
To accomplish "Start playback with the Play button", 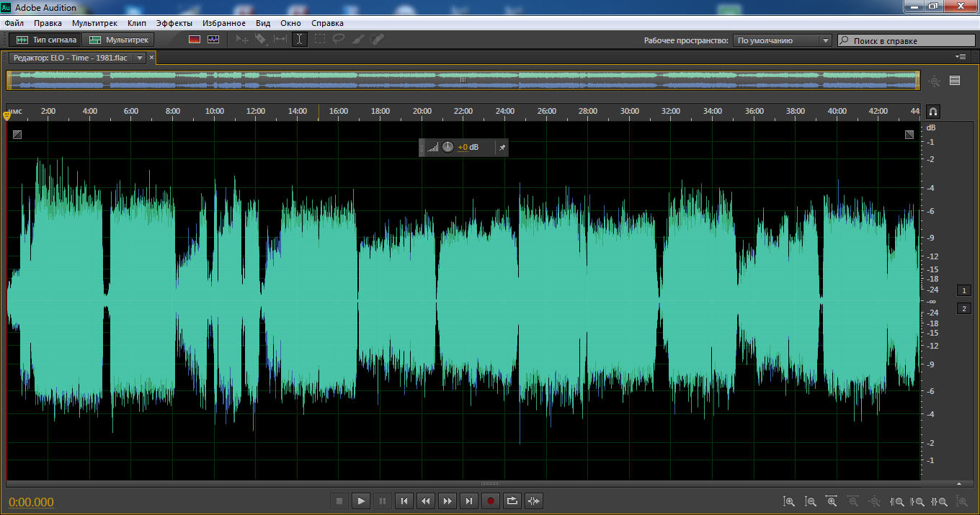I will (361, 501).
